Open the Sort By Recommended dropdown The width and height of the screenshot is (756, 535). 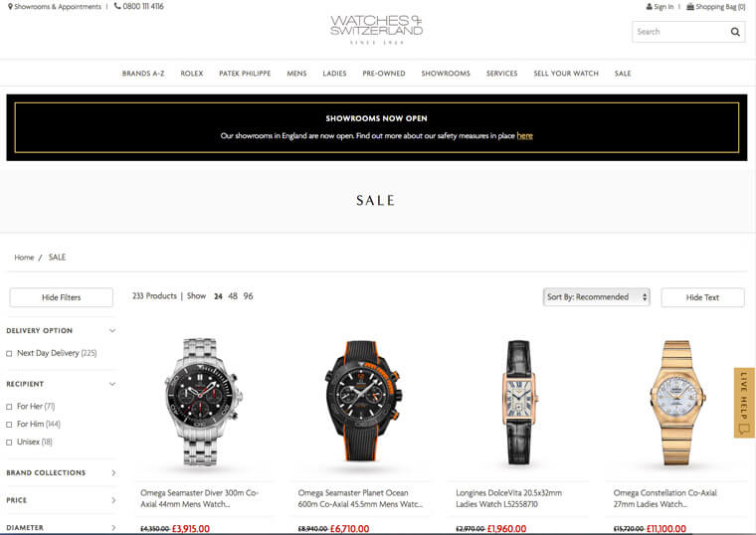coord(597,297)
